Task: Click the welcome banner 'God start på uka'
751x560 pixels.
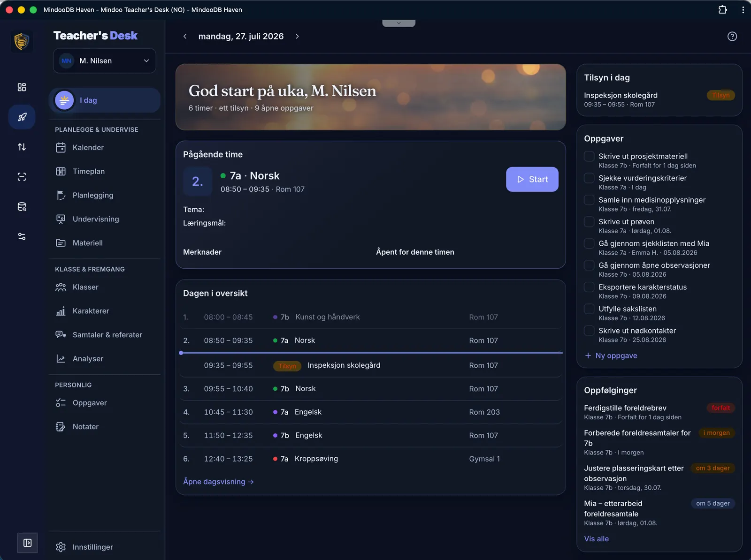Action: point(370,97)
